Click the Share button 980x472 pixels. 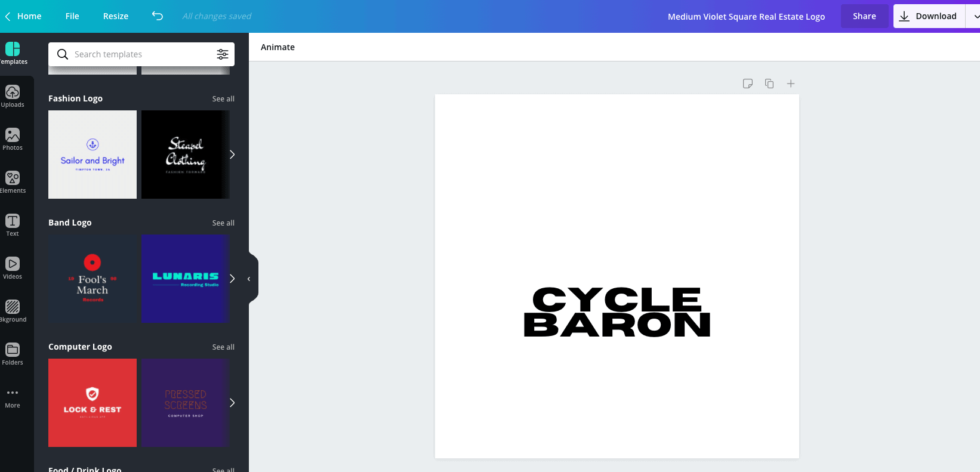(x=864, y=16)
